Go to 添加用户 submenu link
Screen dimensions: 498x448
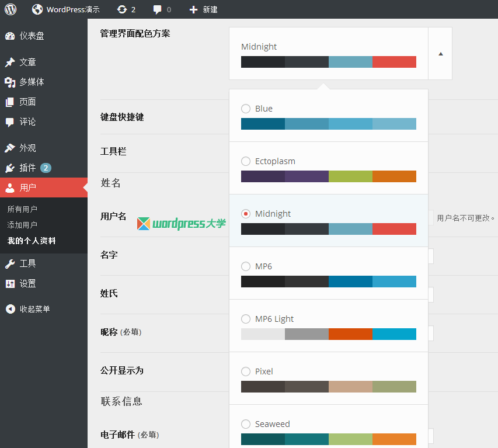pos(22,225)
